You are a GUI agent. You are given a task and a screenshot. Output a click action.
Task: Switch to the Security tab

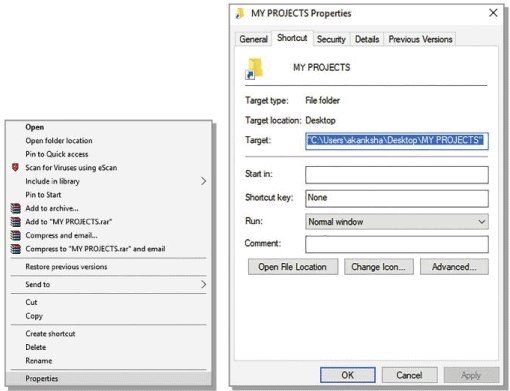point(331,39)
